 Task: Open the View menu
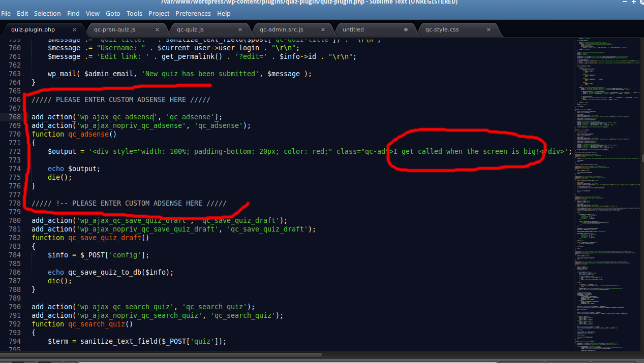coord(93,14)
